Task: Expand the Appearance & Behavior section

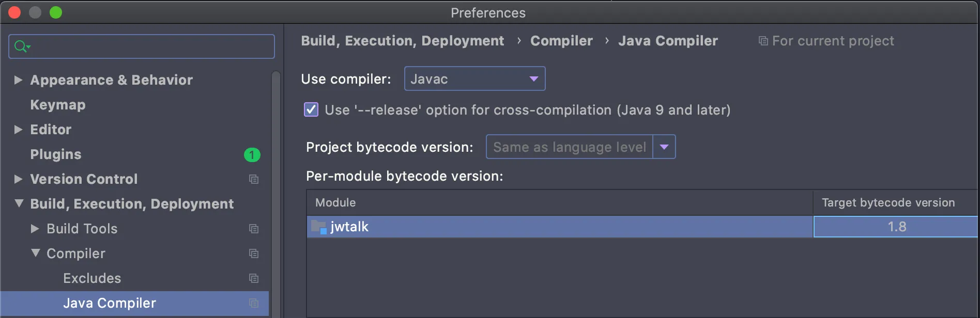Action: tap(19, 80)
